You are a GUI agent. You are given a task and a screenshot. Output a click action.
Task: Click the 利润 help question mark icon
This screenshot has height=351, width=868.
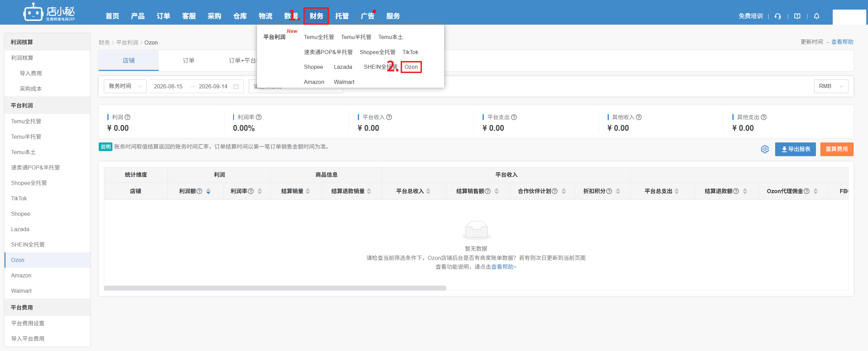coord(127,117)
